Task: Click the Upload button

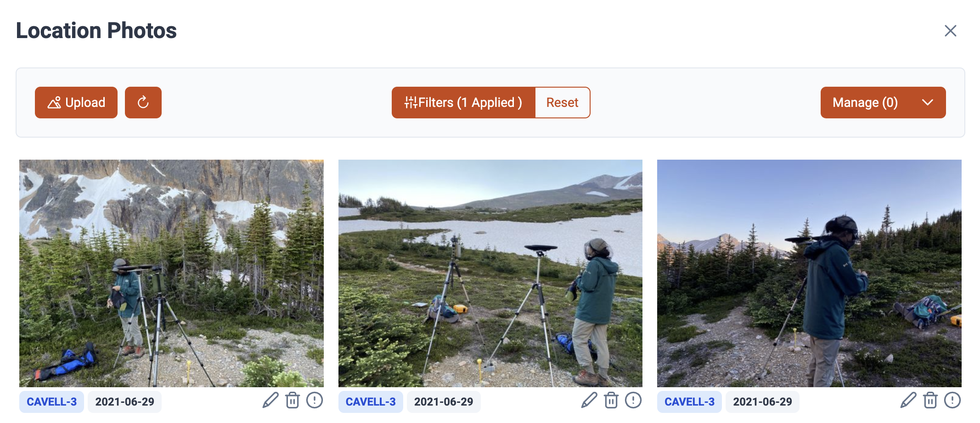Action: [76, 102]
